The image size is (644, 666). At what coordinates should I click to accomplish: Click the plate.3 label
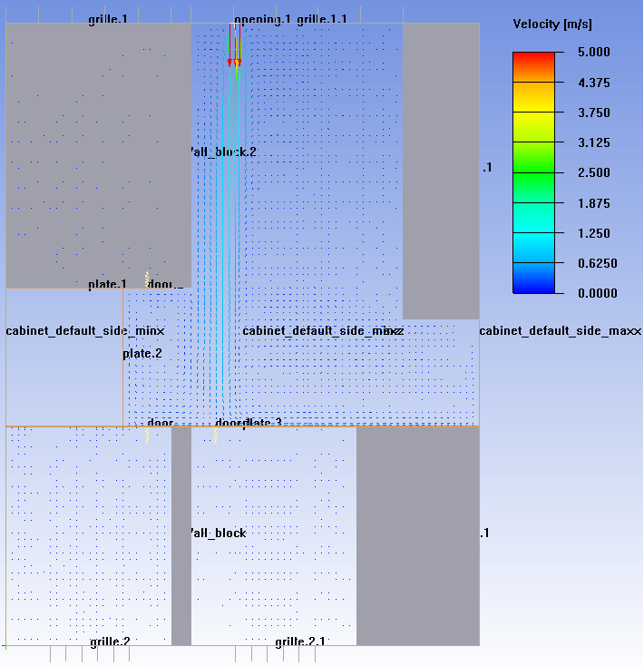(x=263, y=423)
